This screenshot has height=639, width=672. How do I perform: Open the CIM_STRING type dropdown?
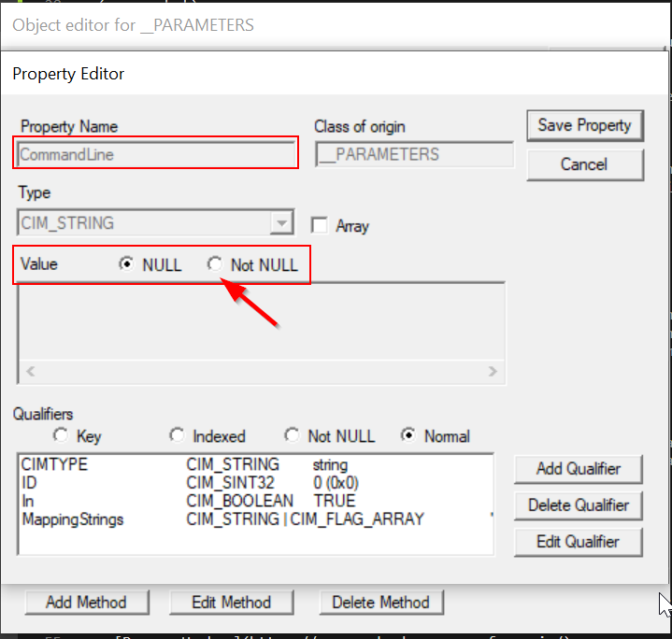tap(279, 223)
